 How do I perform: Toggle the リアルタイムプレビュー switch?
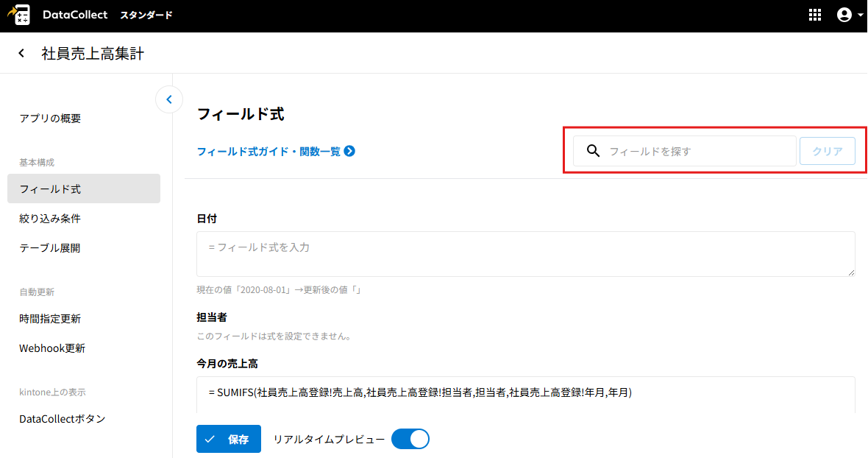coord(410,439)
